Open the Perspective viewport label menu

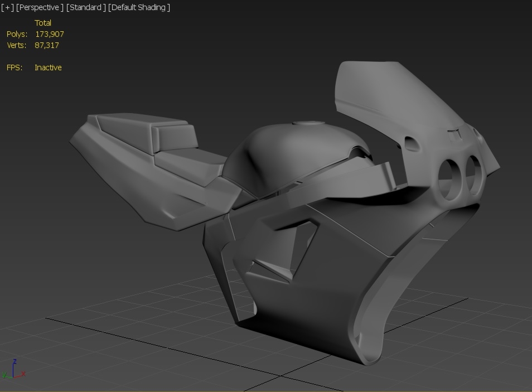[40, 7]
